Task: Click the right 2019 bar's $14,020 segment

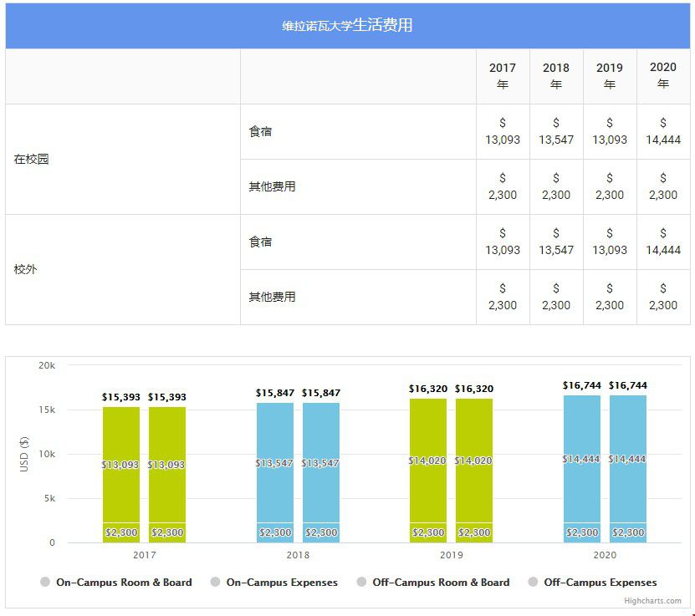Action: [474, 461]
